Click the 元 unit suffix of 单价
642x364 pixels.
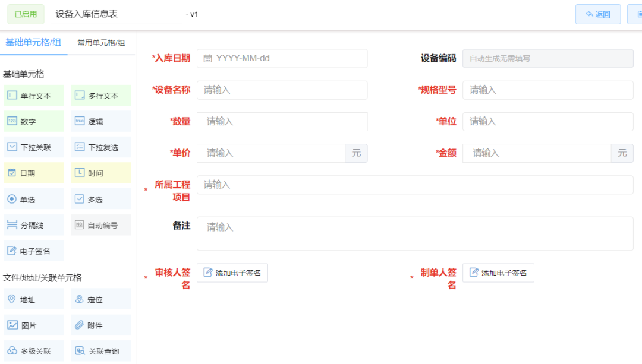pos(356,153)
